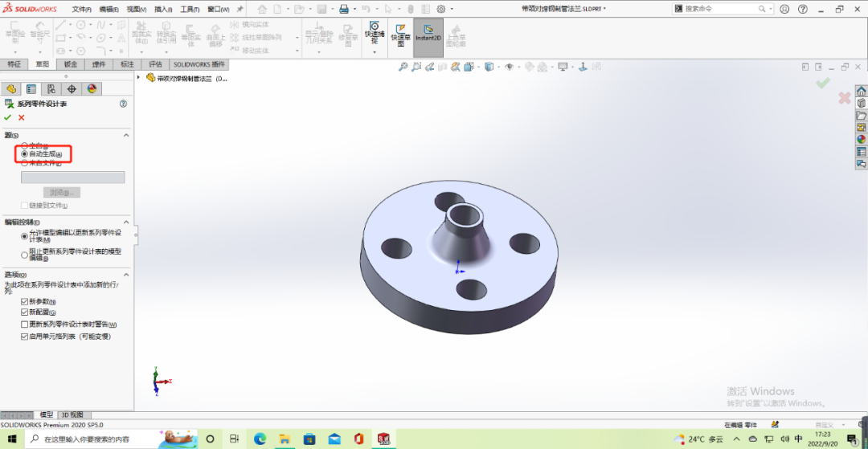Screen dimensions: 868x449
Task: Select the 来自文件 from-file radio
Action: pos(24,162)
